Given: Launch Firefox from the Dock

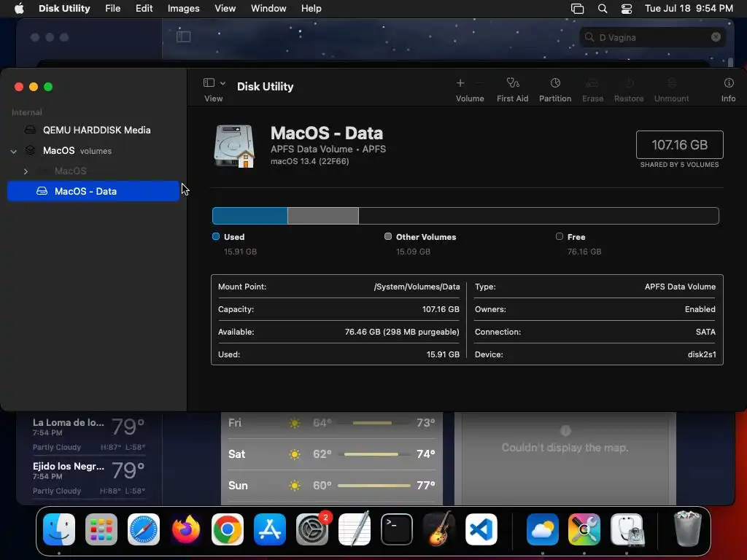Looking at the screenshot, I should click(x=185, y=529).
